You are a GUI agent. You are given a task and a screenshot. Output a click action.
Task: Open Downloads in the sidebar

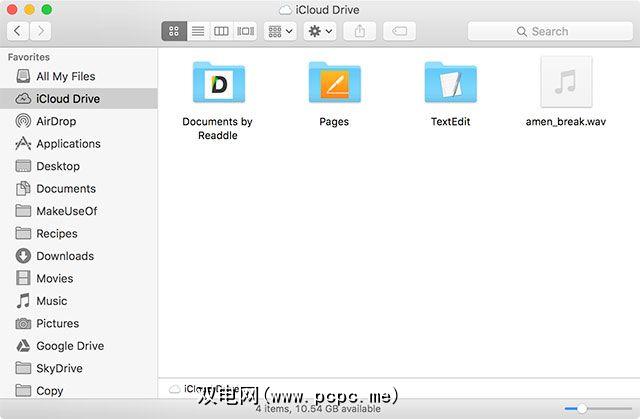[78, 256]
